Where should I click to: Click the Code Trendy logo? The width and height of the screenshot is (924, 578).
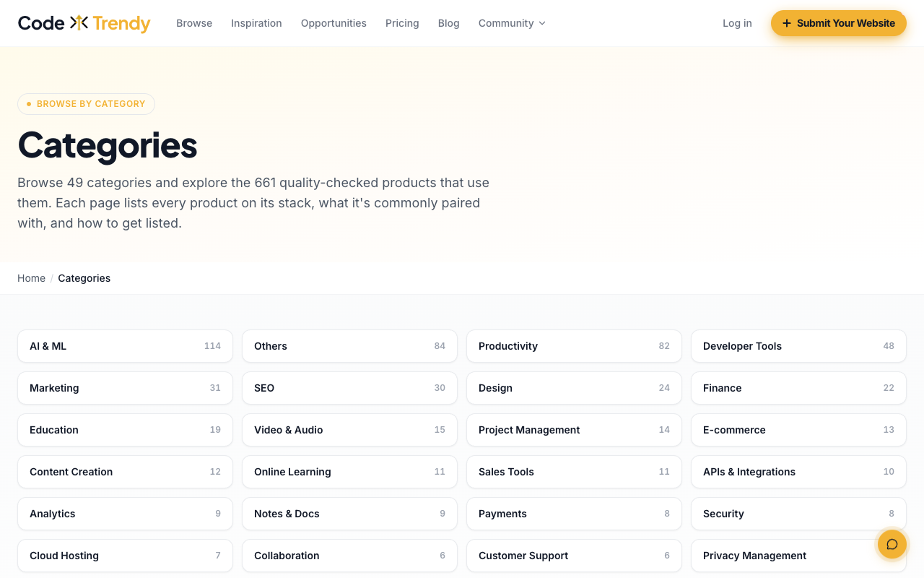click(x=84, y=23)
